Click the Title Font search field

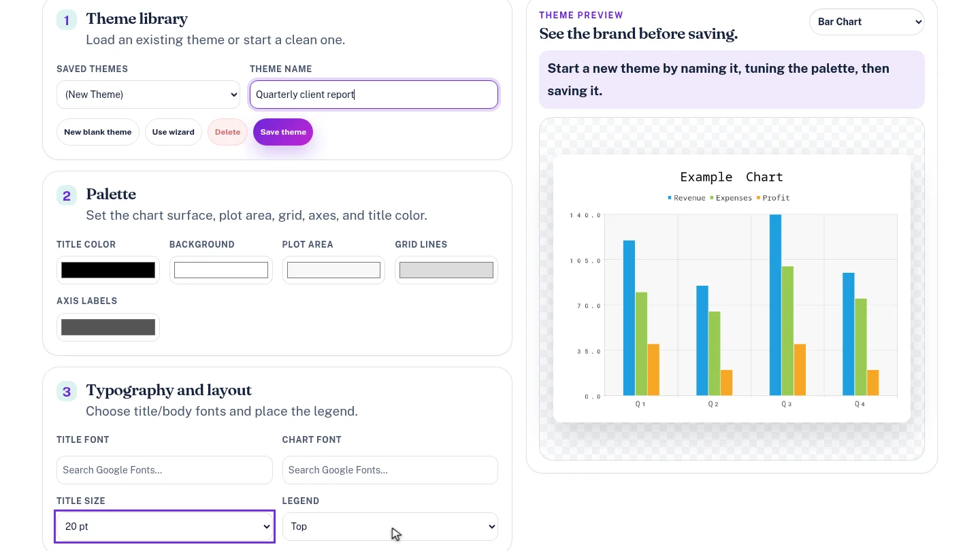click(165, 470)
